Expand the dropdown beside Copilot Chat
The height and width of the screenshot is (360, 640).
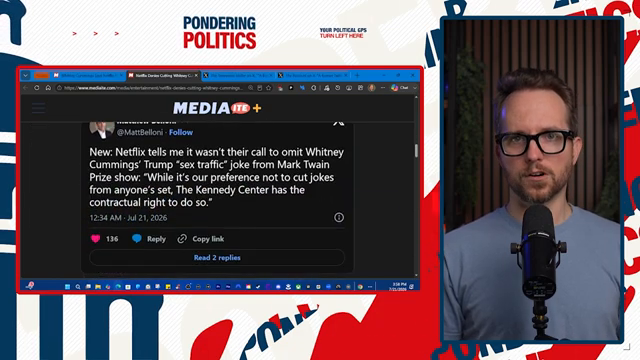pyautogui.click(x=415, y=88)
